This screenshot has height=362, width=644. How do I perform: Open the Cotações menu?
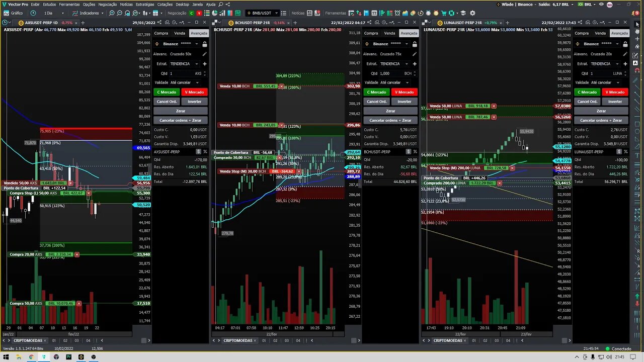165,5
